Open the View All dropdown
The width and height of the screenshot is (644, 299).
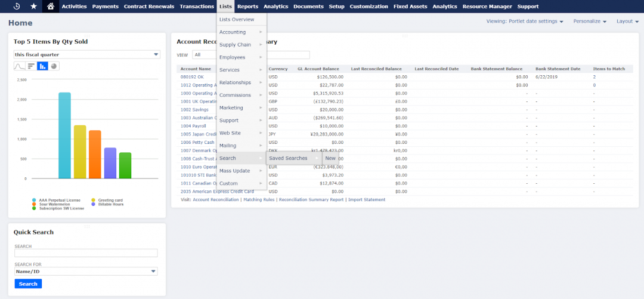(205, 55)
